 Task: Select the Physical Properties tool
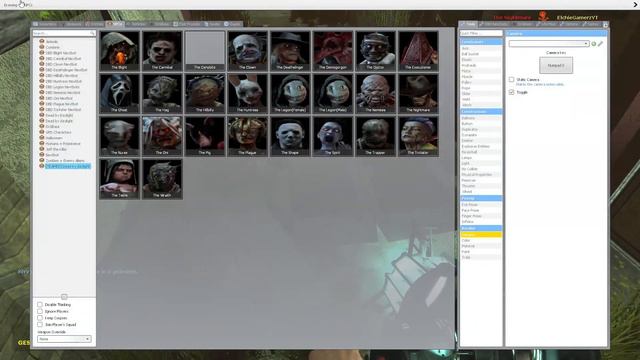[x=481, y=174]
